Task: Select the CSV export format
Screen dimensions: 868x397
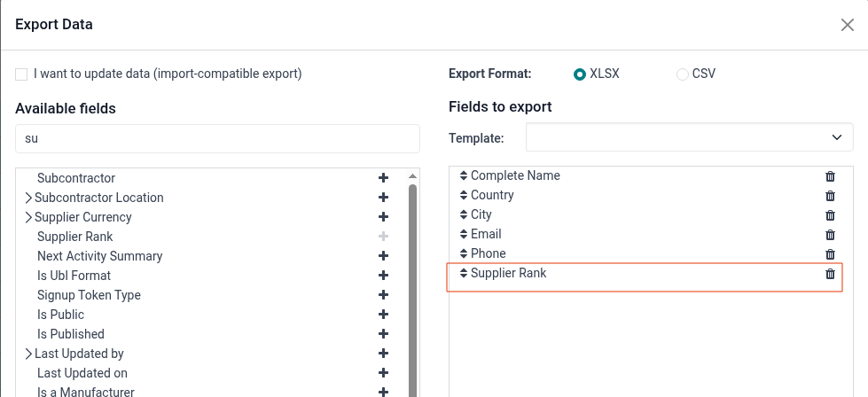Action: point(682,74)
